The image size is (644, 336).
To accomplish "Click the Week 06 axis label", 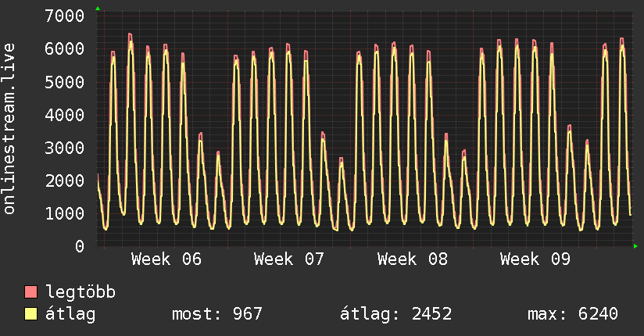I will tap(166, 259).
